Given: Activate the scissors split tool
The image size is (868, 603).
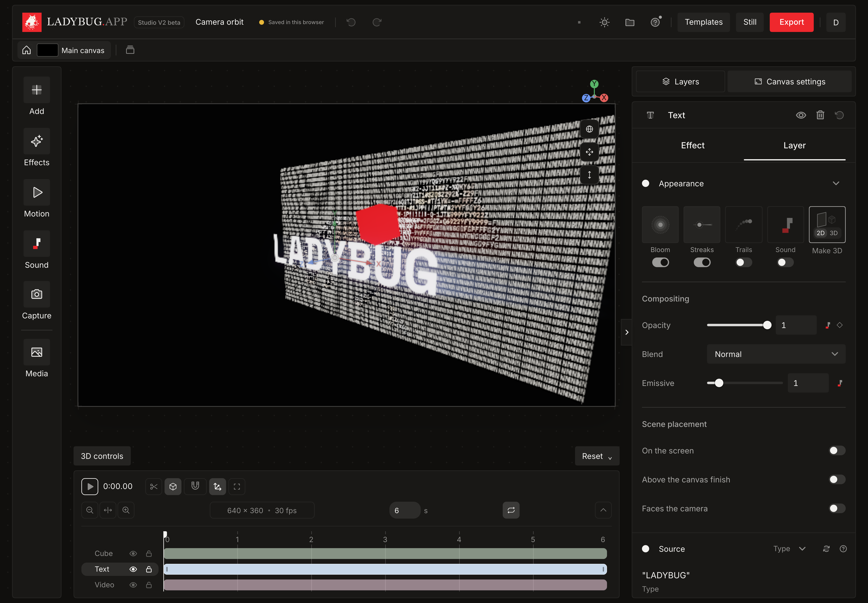Looking at the screenshot, I should [x=154, y=487].
